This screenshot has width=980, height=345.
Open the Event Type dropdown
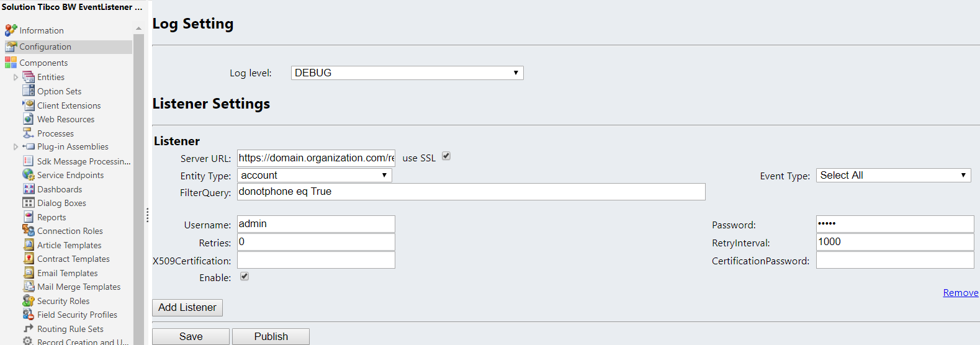point(893,176)
